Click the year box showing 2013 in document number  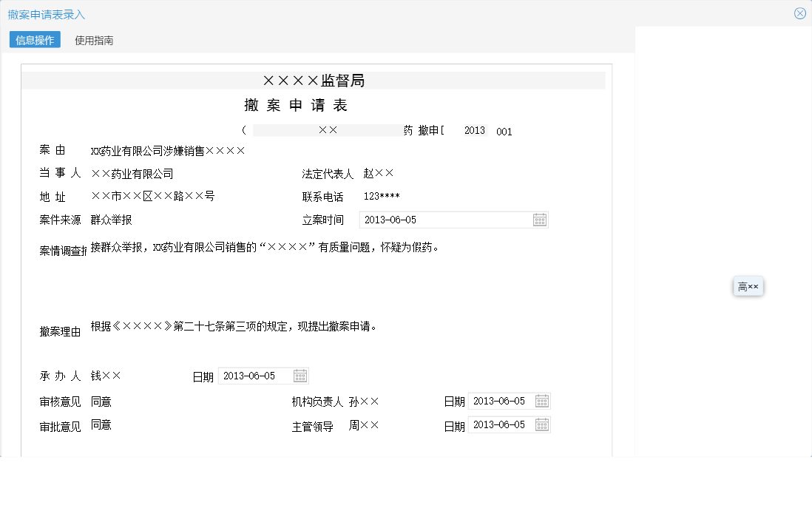476,130
